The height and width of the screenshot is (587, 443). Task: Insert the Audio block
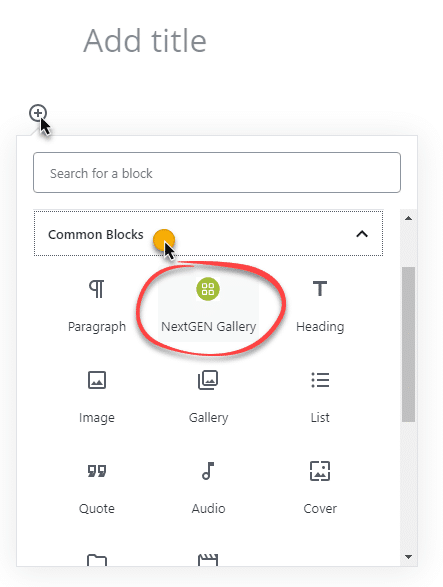(208, 471)
